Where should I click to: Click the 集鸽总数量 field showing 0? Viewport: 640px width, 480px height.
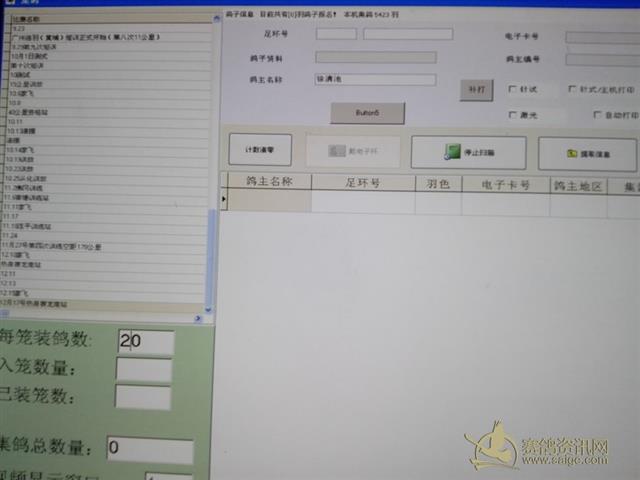pos(149,449)
